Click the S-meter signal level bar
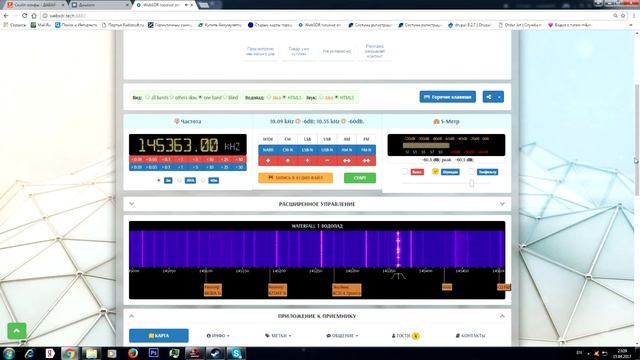Image resolution: width=640 pixels, height=360 pixels. point(426,145)
